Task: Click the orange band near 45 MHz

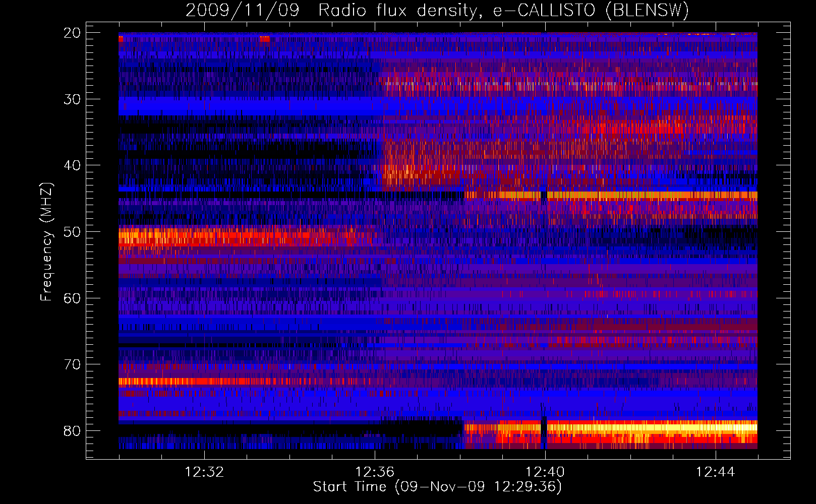Action: [611, 195]
